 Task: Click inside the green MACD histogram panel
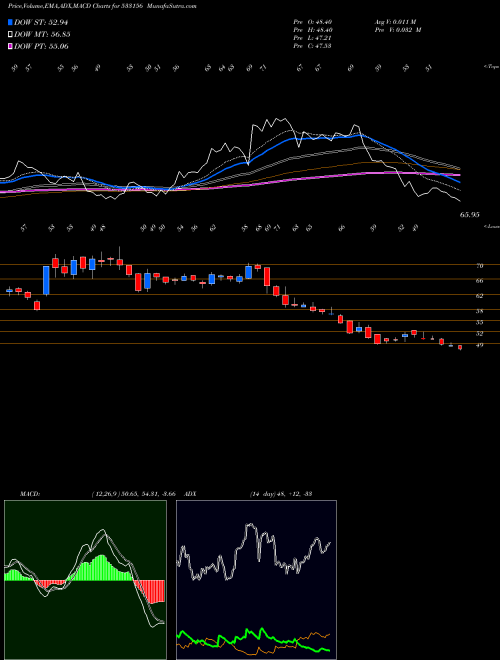point(85,580)
